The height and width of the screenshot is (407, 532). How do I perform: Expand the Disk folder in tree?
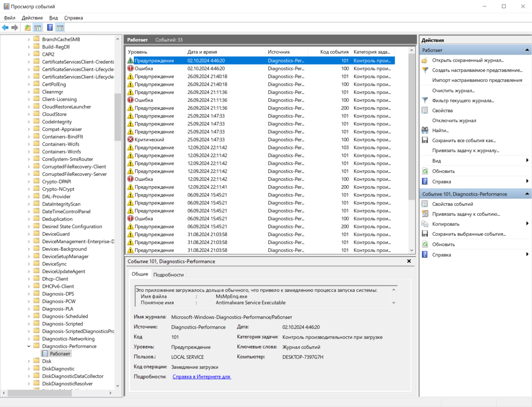pos(29,362)
